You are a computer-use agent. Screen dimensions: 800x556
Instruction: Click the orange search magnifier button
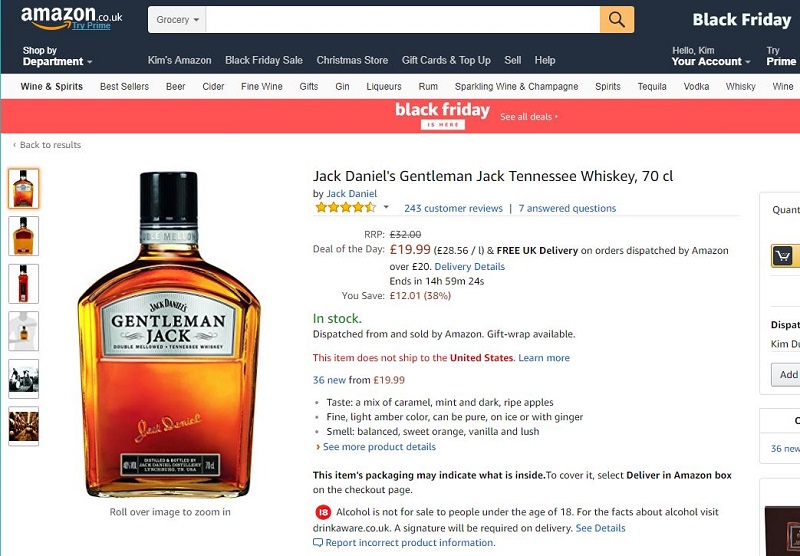click(x=617, y=19)
